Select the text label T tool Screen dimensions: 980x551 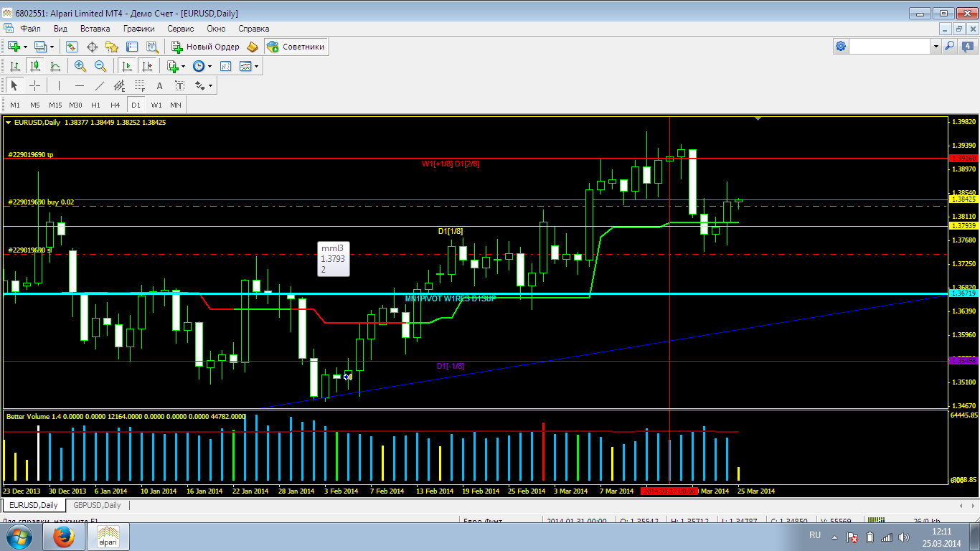[179, 85]
